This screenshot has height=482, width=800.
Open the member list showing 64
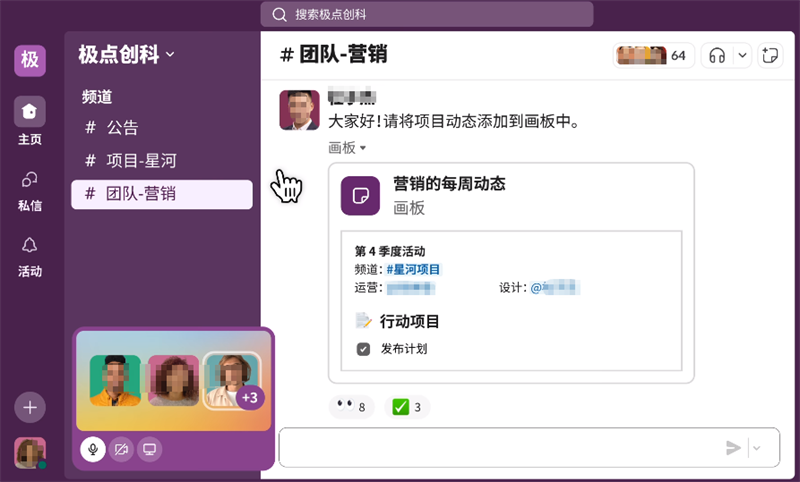(654, 56)
